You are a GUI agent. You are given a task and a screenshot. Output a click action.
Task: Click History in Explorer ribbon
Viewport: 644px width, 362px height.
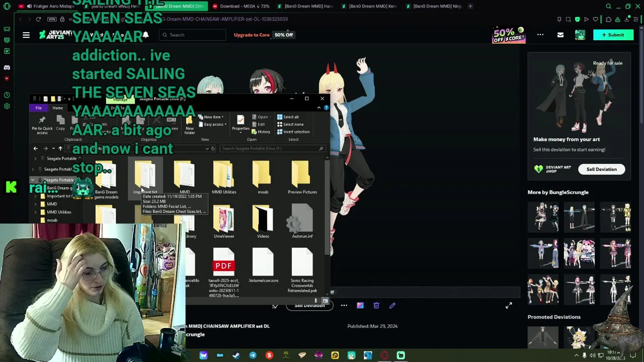(x=261, y=132)
